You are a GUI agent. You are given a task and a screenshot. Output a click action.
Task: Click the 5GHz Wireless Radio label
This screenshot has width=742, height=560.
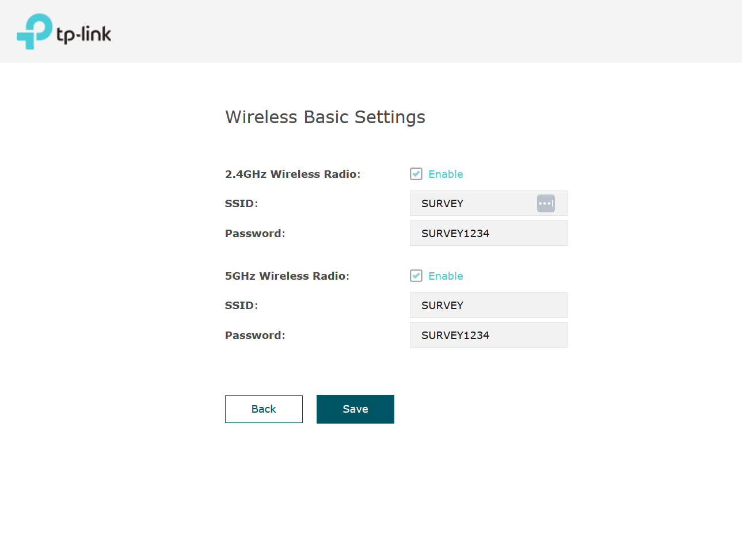point(287,276)
